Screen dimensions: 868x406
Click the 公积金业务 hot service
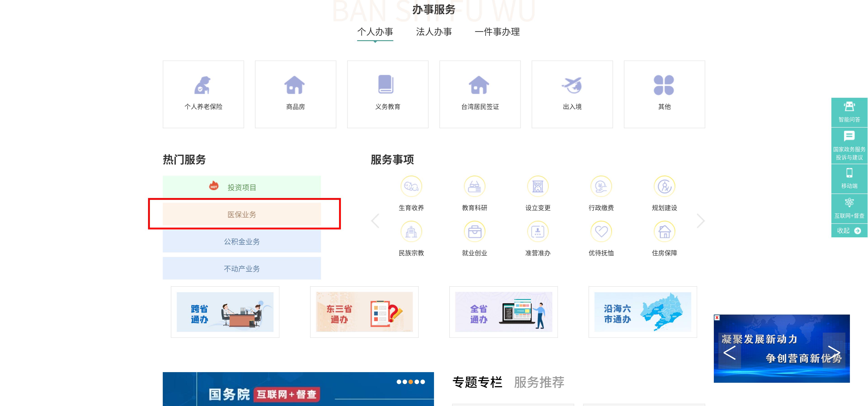[x=242, y=241]
